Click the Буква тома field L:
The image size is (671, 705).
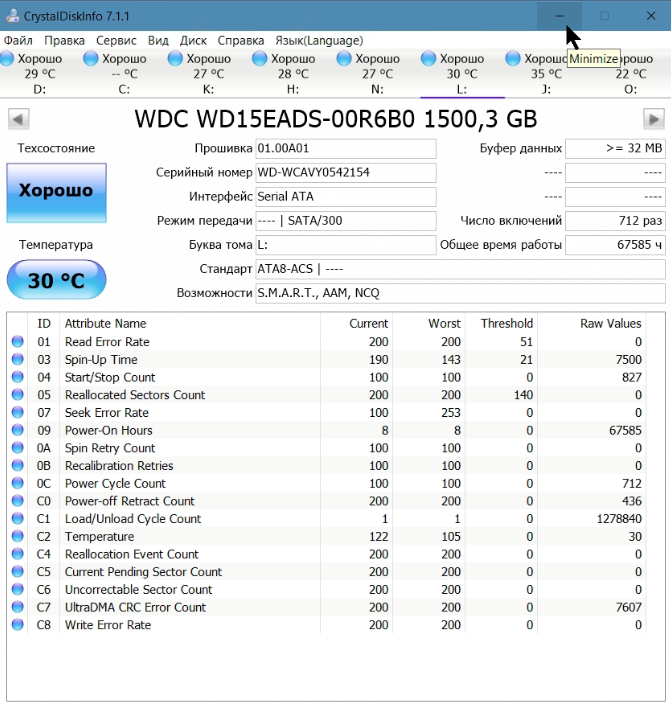tap(346, 245)
